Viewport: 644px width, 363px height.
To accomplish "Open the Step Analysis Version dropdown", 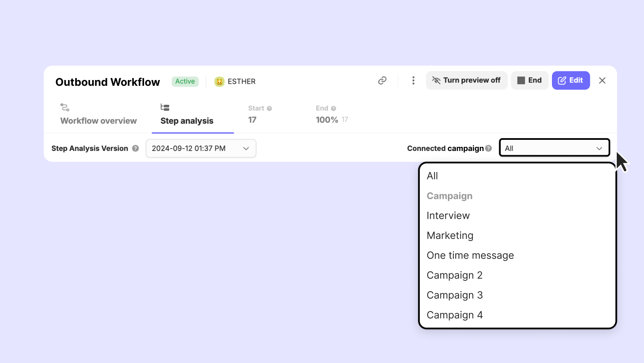I will coord(201,148).
